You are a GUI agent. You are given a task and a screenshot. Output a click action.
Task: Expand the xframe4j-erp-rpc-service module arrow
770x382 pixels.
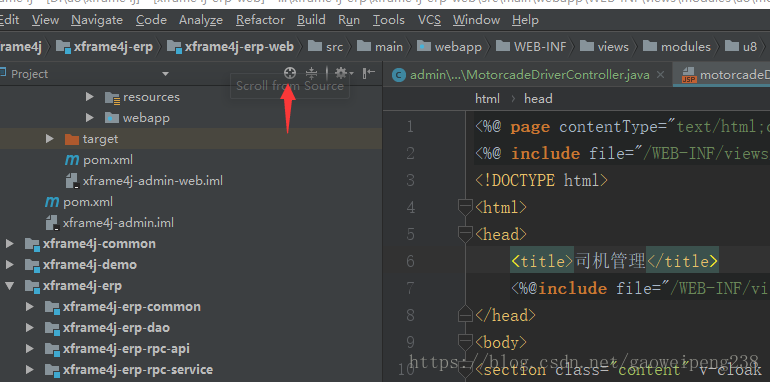pos(29,370)
